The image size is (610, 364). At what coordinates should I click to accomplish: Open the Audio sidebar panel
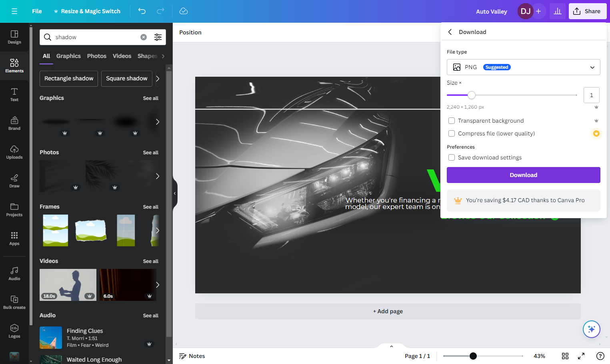[x=14, y=274]
